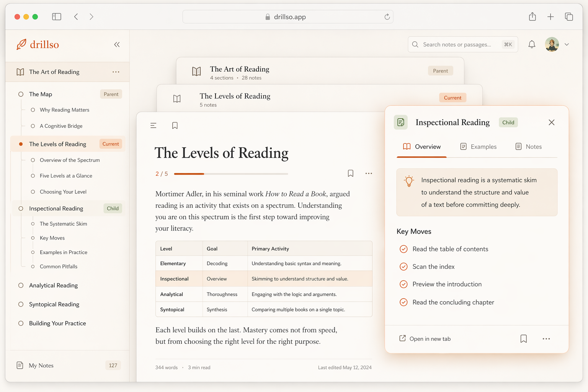588x392 pixels.
Task: Open the notifications bell
Action: 532,44
